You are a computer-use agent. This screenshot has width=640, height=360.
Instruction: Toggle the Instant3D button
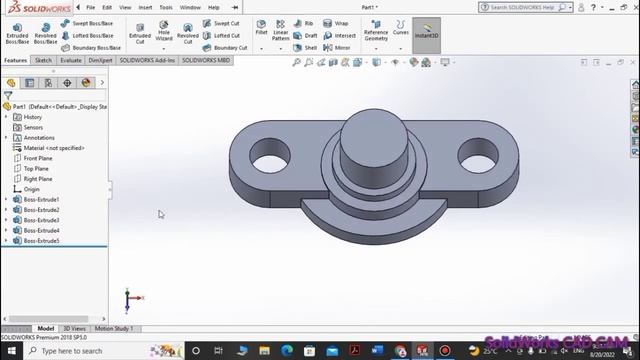click(427, 35)
